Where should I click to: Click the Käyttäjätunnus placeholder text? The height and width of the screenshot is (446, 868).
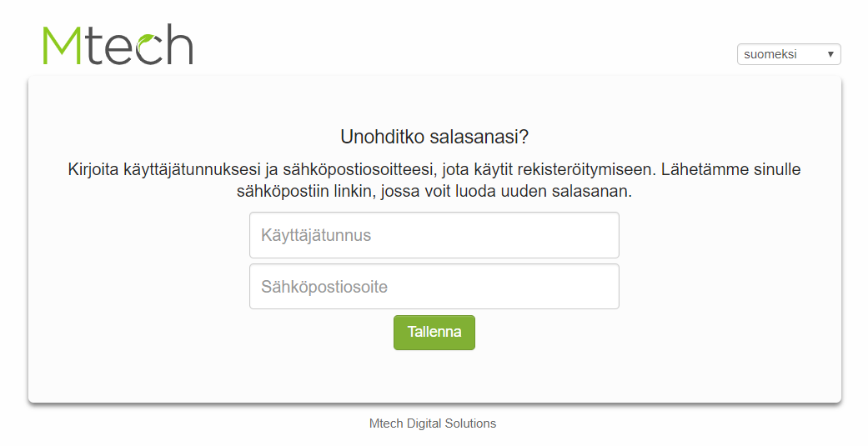[316, 235]
